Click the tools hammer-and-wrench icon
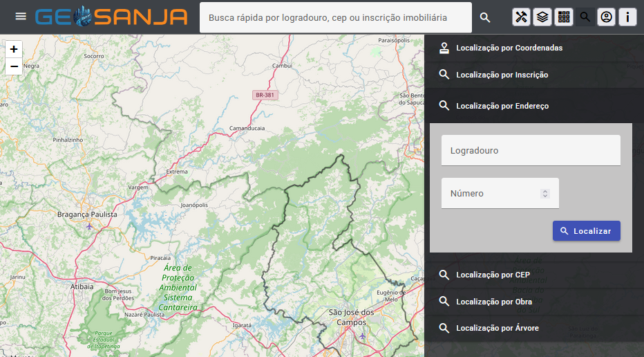The width and height of the screenshot is (644, 357). (522, 17)
